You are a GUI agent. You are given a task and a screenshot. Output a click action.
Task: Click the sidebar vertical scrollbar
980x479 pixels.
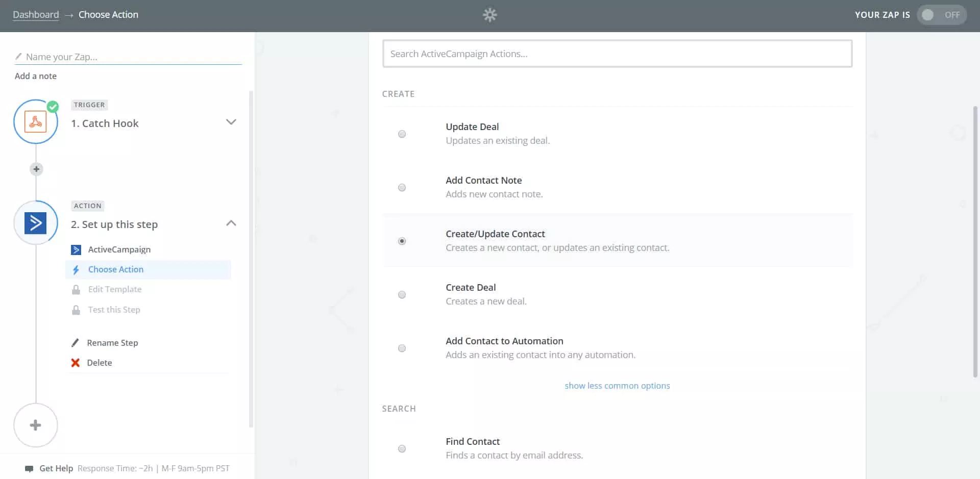click(x=251, y=259)
